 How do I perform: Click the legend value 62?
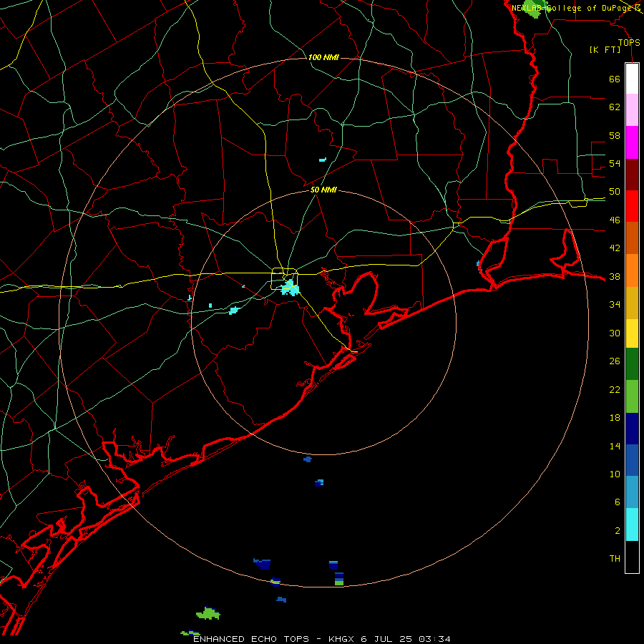click(615, 107)
